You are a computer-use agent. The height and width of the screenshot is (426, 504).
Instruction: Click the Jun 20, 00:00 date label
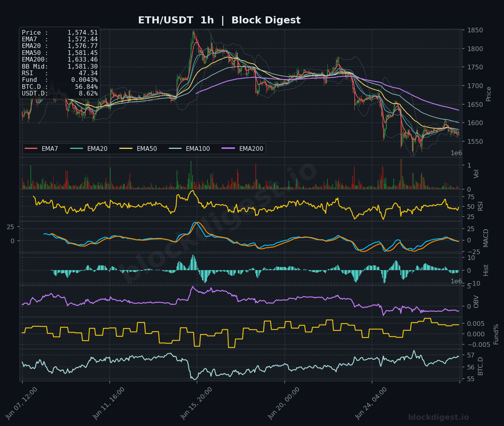click(x=284, y=403)
